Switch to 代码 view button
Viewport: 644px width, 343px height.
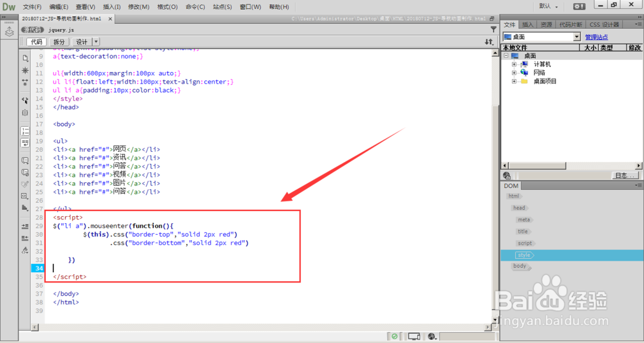[x=37, y=42]
